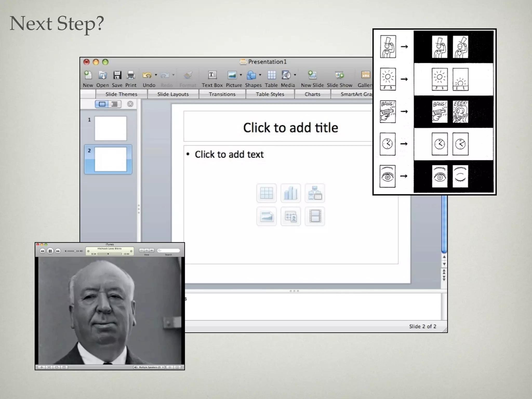532x399 pixels.
Task: Toggle repeat in iTunes bottom bar
Action: tap(56, 367)
